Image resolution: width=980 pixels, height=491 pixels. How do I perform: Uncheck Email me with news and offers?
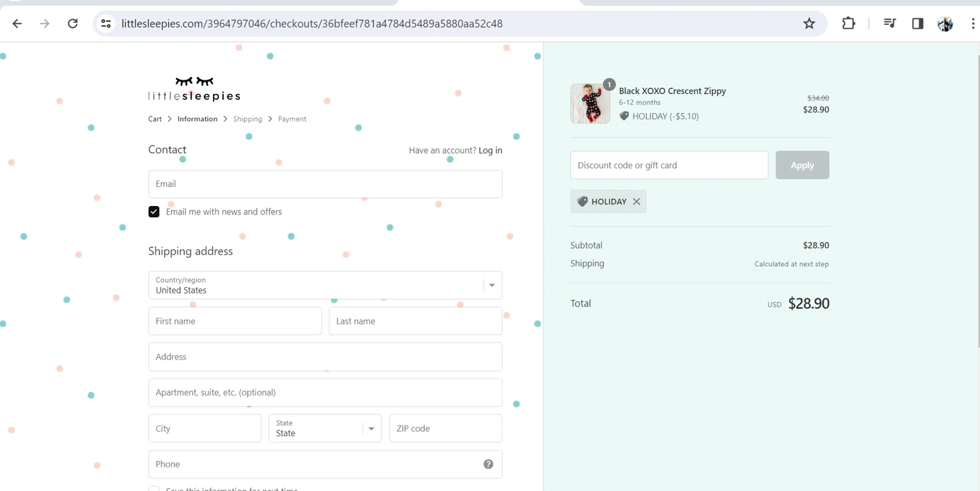pyautogui.click(x=154, y=212)
